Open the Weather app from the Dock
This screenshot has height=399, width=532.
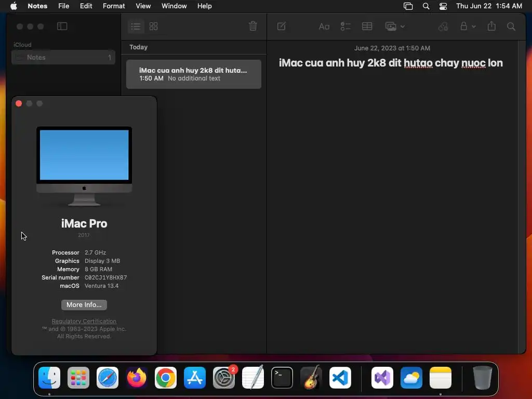(411, 378)
